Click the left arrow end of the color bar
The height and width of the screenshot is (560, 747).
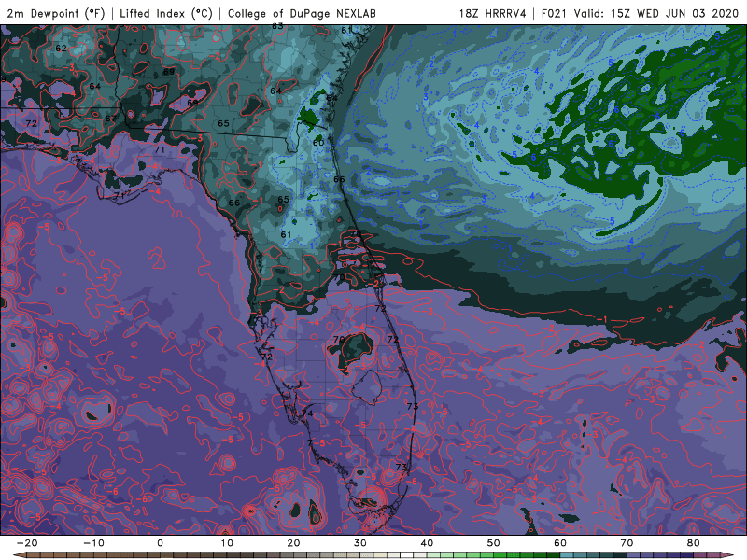pos(19,555)
